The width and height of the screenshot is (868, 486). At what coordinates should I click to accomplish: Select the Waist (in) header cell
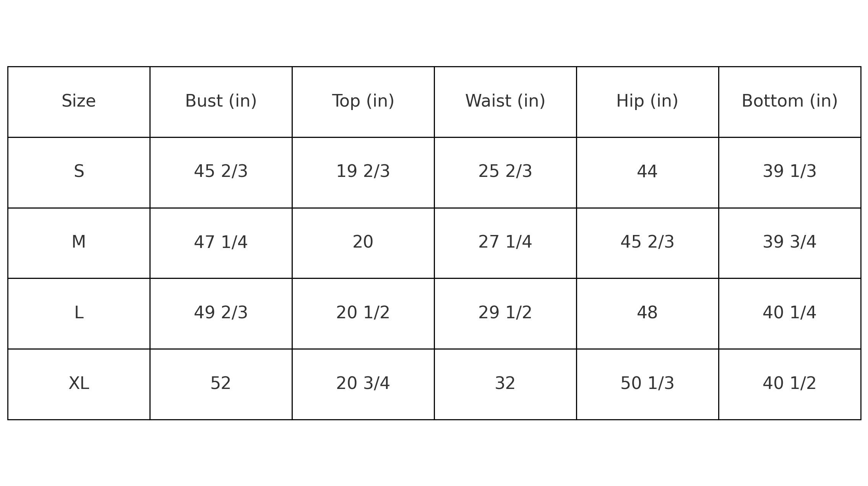coord(505,101)
